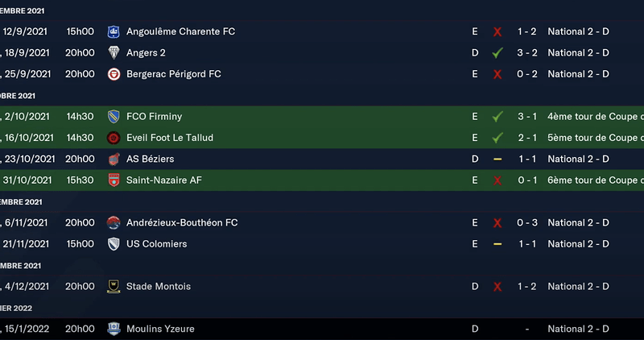Click the Andrézieux-Bouthéon FC crest icon
The image size is (644, 340).
tap(114, 222)
